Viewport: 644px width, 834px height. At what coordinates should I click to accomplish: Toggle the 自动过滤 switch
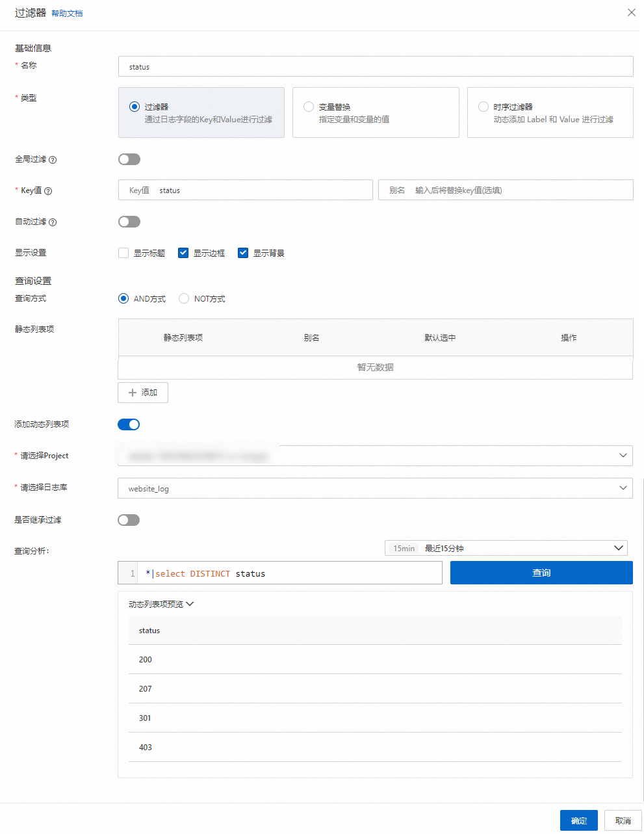[129, 222]
